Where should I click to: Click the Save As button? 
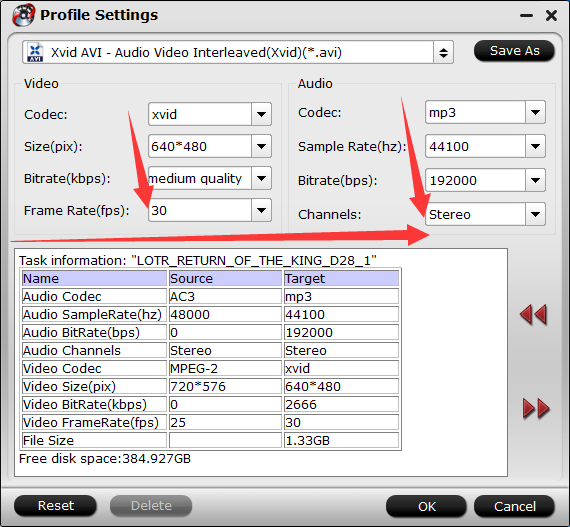click(x=514, y=51)
